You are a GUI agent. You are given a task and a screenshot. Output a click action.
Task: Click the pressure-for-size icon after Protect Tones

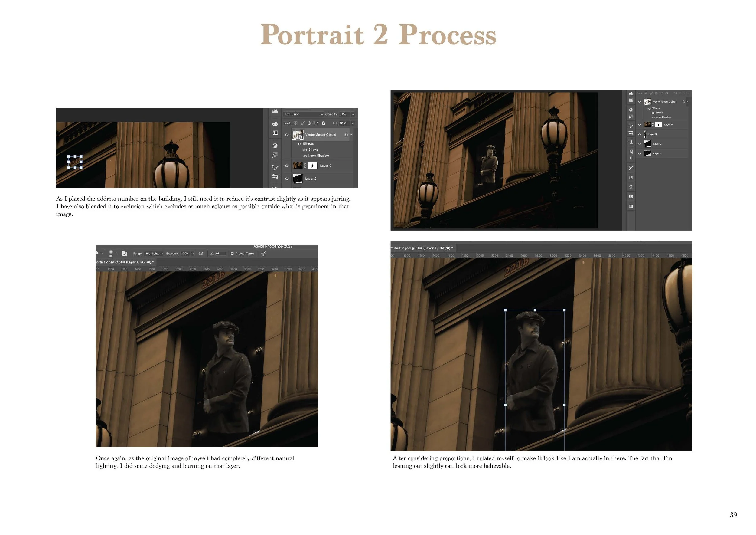tap(263, 254)
